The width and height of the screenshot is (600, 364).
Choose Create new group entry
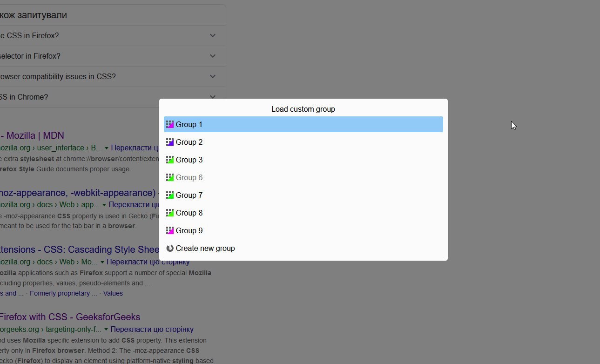click(x=205, y=248)
